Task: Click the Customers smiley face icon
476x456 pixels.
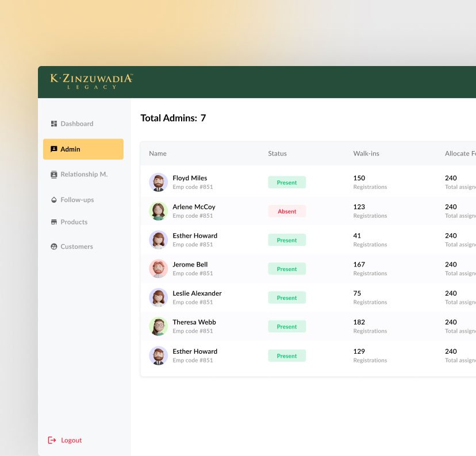Action: click(54, 246)
